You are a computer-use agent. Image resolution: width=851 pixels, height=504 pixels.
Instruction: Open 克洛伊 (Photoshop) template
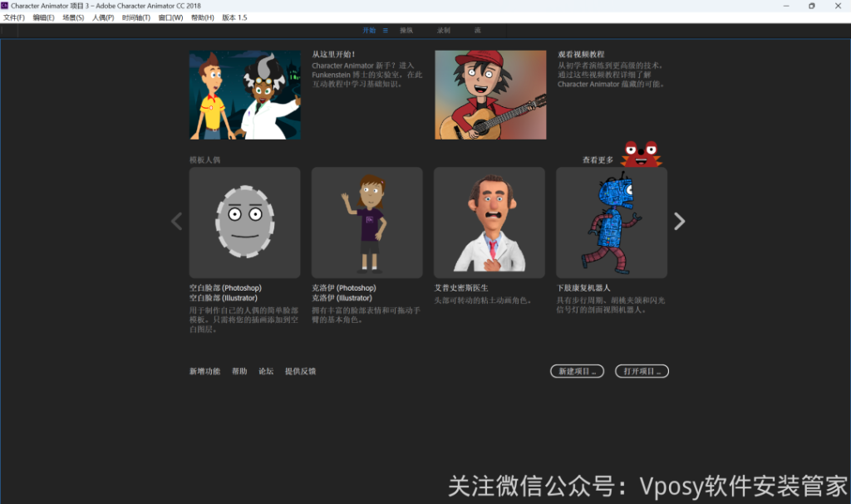pyautogui.click(x=343, y=288)
